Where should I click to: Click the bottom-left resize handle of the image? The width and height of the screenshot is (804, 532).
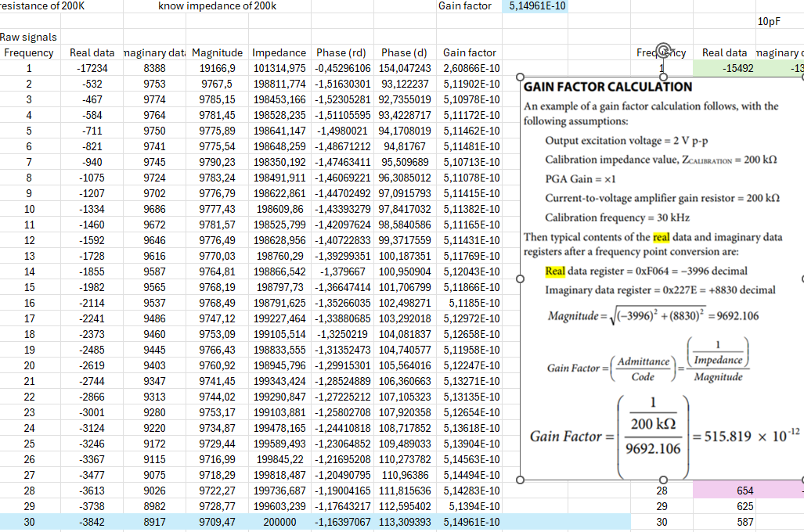[x=520, y=480]
